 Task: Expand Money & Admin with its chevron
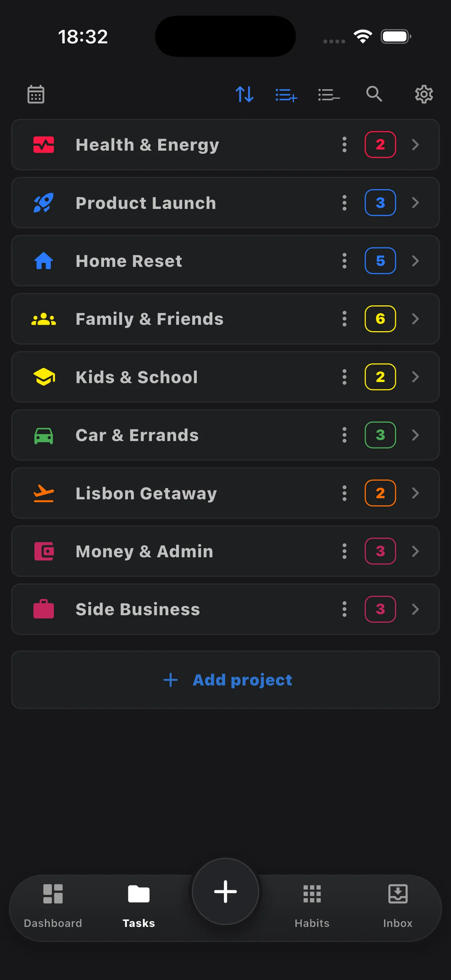pos(415,551)
